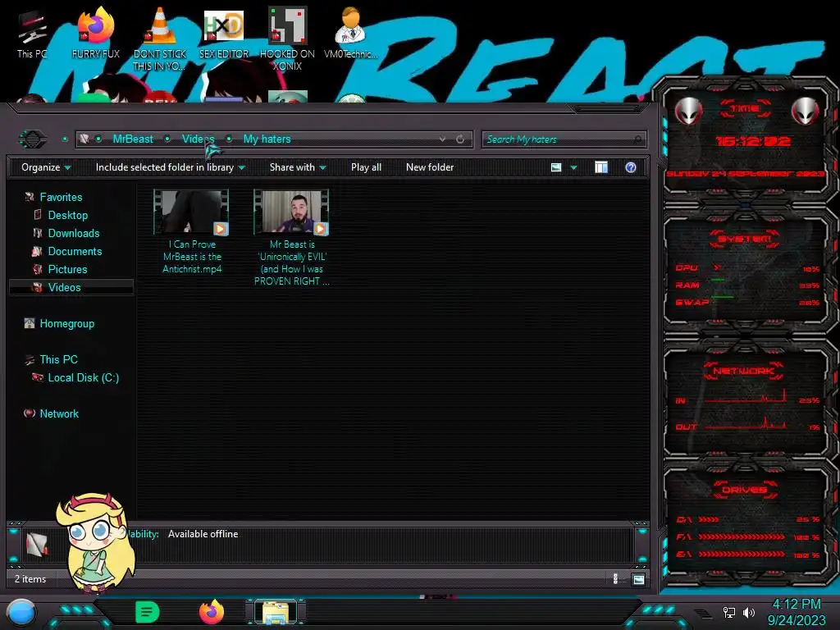
Task: Toggle the preview pane
Action: (601, 167)
